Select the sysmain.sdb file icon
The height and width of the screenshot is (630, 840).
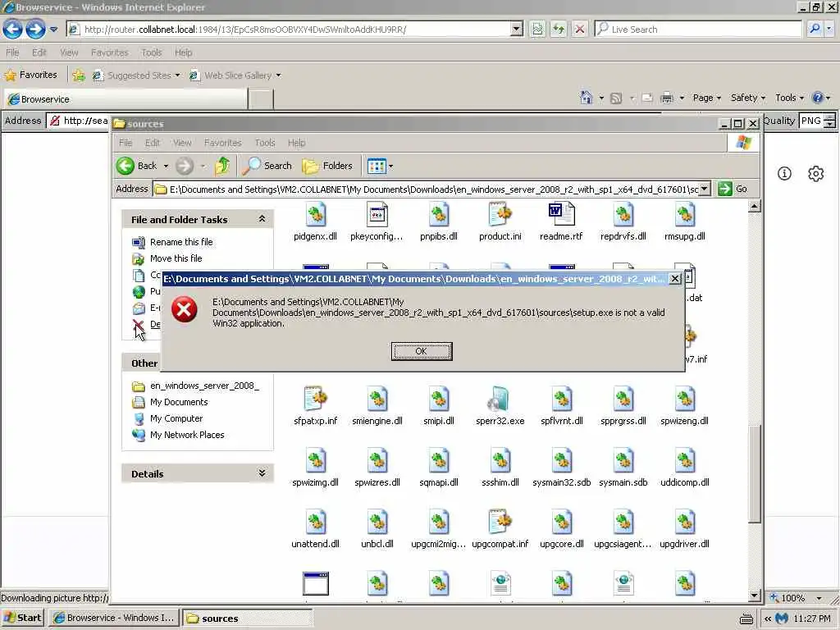click(x=623, y=460)
